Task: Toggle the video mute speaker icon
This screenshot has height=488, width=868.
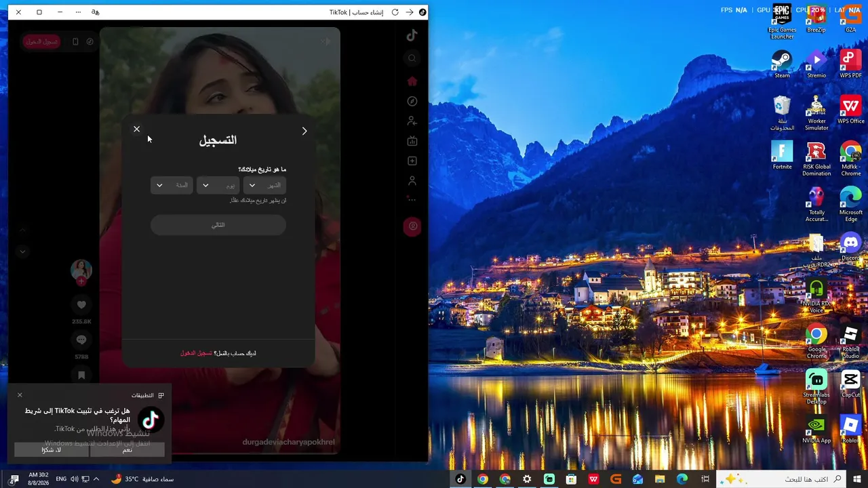Action: [x=326, y=41]
